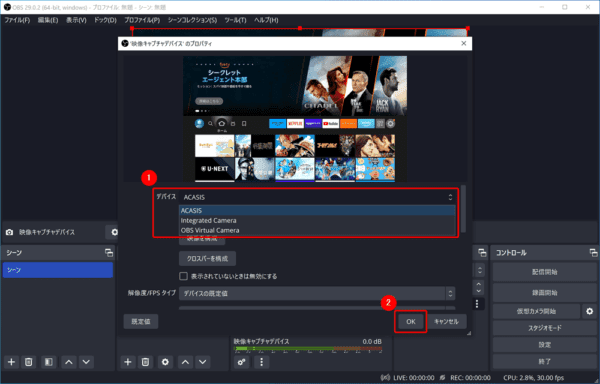
Task: Open the ヘルプ(H) menu
Action: click(266, 20)
